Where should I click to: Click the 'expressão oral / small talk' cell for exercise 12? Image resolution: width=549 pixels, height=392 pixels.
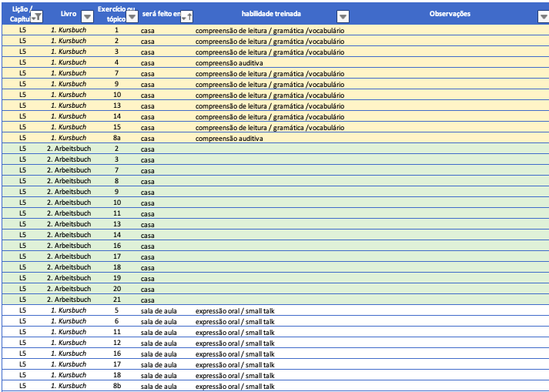tap(234, 343)
